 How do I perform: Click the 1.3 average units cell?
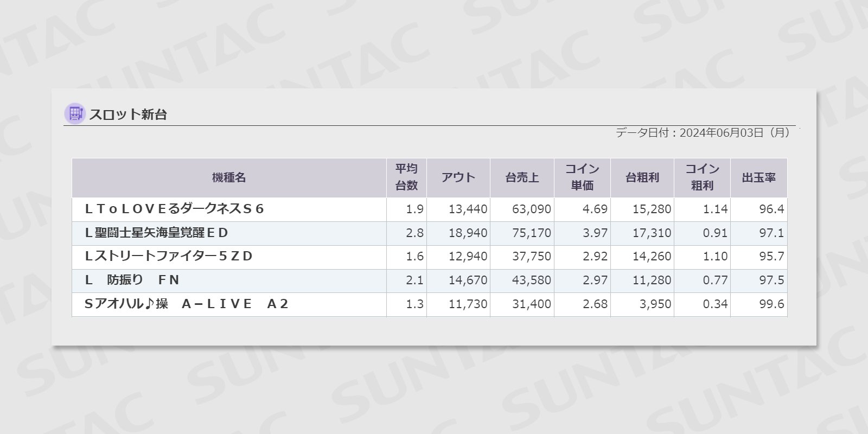coord(414,304)
